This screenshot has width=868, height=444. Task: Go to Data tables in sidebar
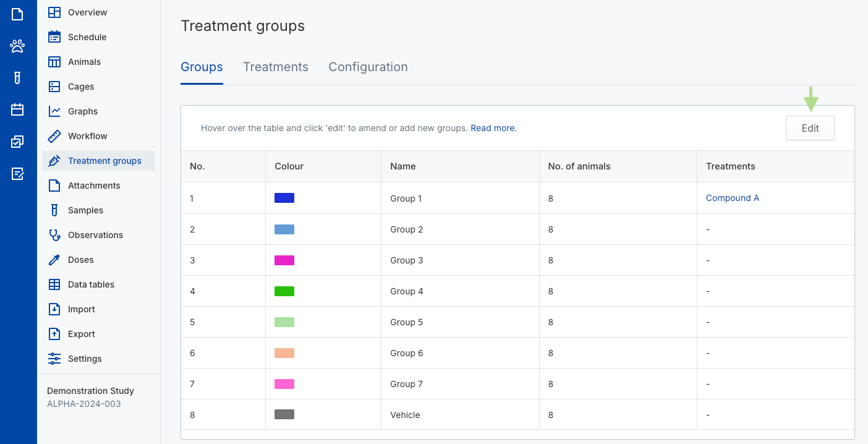91,284
